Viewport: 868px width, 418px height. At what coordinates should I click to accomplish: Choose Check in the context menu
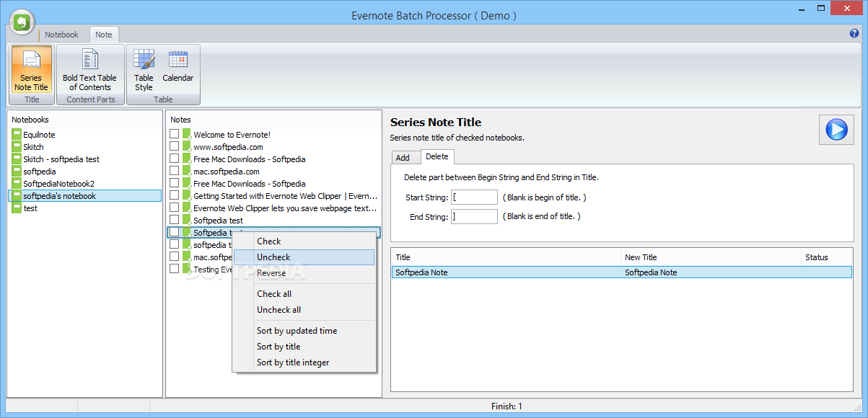click(304, 241)
